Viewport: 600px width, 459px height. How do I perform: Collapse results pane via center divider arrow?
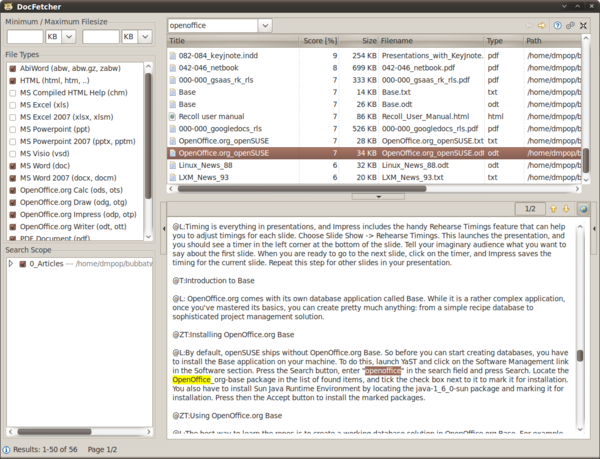pos(378,197)
